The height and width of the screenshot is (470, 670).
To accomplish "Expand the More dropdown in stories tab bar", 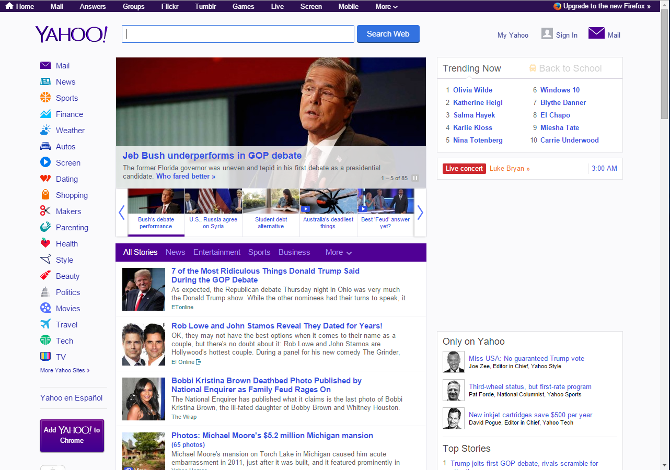I will 338,253.
